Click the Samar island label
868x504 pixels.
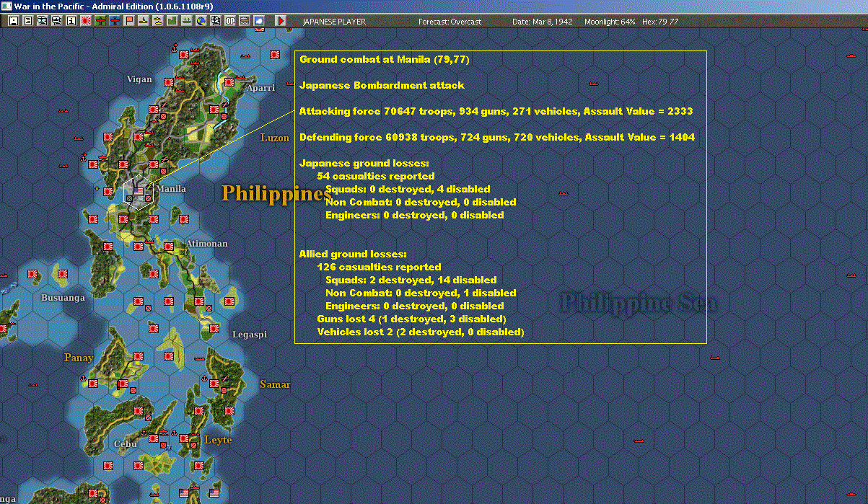(x=274, y=384)
